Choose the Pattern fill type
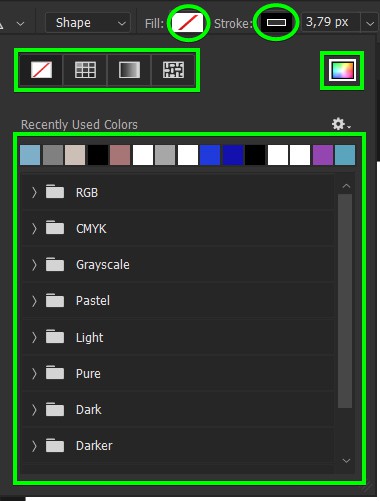This screenshot has height=501, width=380. click(x=173, y=70)
